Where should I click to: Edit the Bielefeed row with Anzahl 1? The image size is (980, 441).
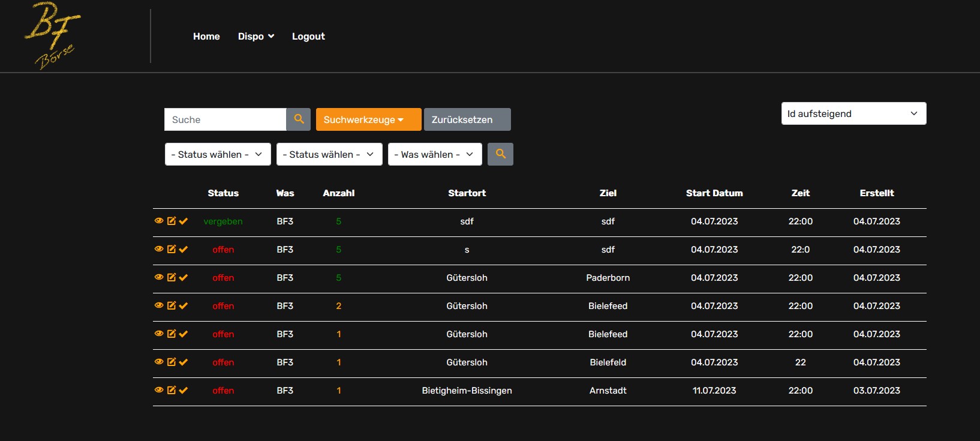pyautogui.click(x=172, y=334)
